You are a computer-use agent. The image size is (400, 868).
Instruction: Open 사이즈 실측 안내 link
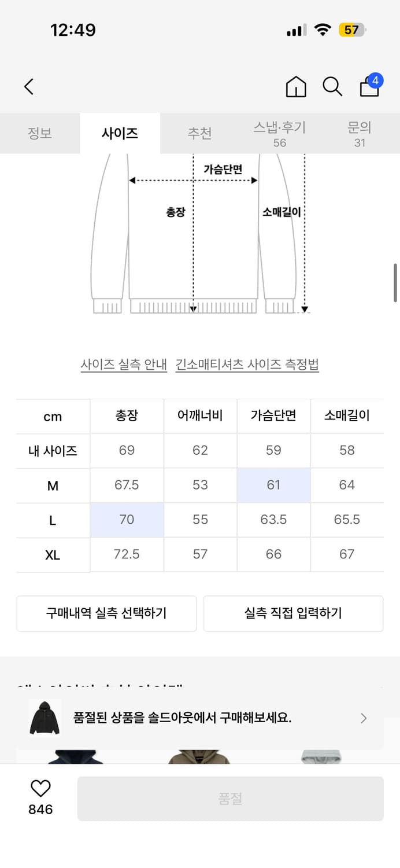124,365
